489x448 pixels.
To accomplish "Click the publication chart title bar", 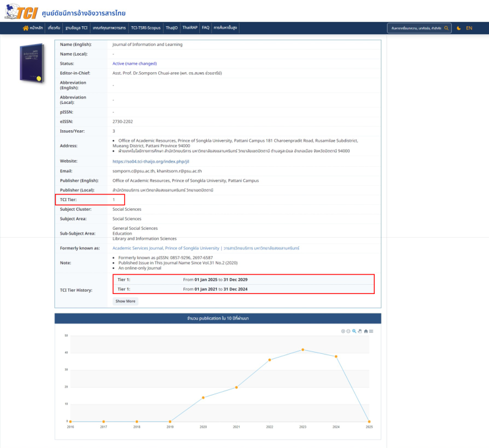I will pyautogui.click(x=218, y=318).
